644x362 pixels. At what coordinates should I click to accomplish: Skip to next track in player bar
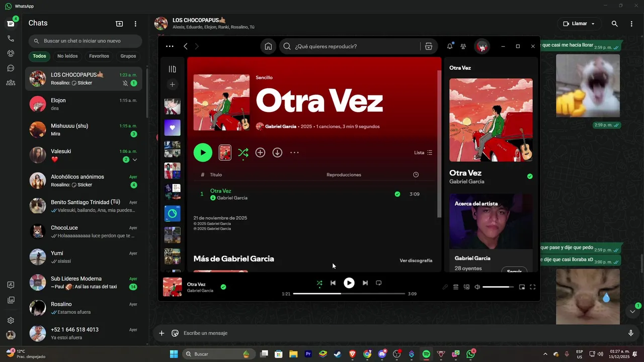tap(365, 283)
